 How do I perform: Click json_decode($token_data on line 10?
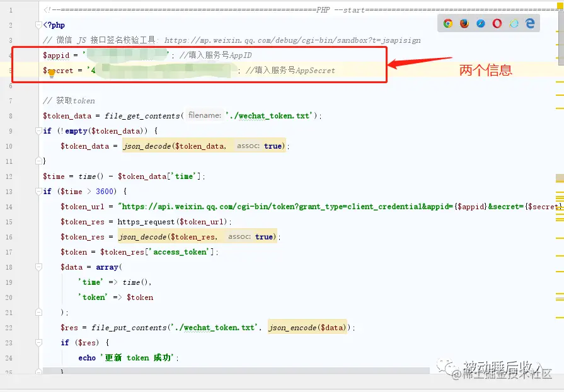tap(175, 146)
